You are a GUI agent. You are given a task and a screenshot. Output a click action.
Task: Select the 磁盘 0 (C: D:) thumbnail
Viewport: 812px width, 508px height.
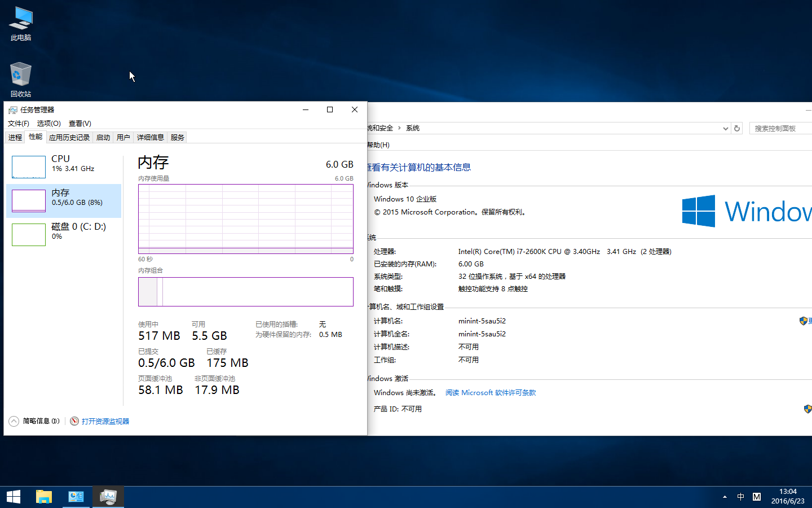click(29, 235)
